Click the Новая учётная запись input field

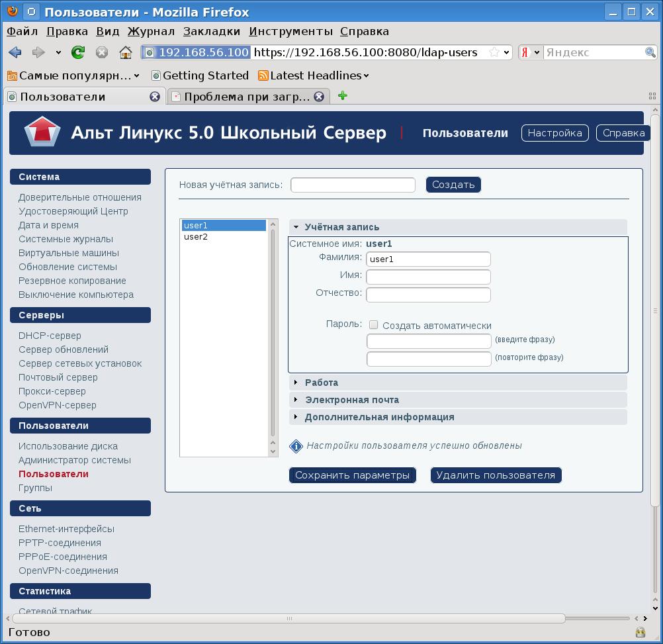click(x=353, y=185)
